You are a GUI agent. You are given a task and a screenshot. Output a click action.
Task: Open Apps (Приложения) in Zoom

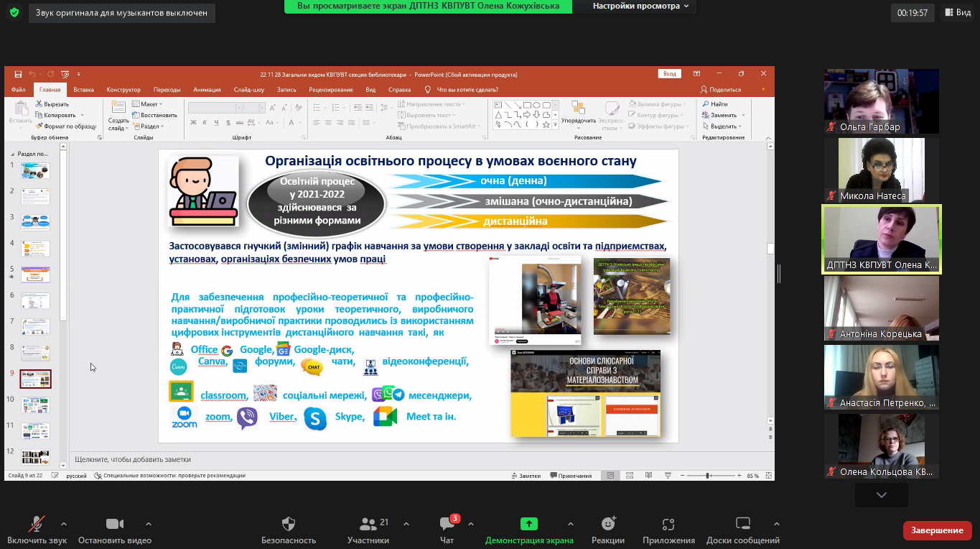point(668,531)
